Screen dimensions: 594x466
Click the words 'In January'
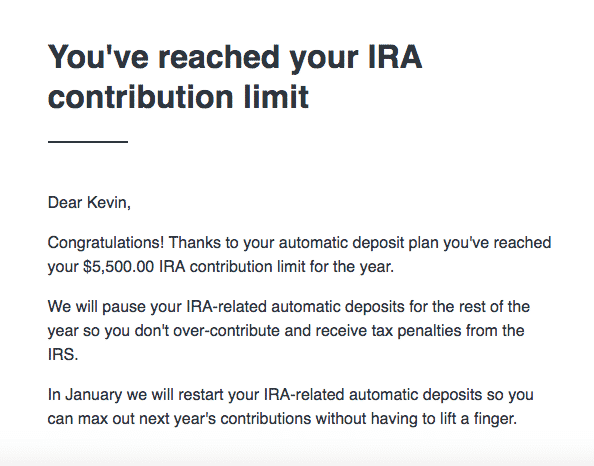(85, 395)
